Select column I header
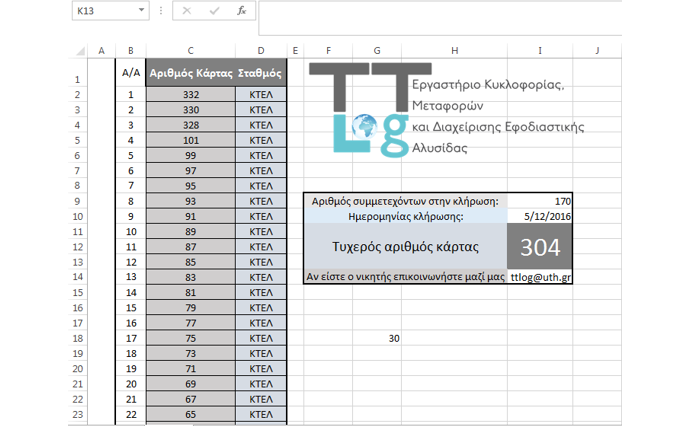This screenshot has height=426, width=685. pos(540,50)
